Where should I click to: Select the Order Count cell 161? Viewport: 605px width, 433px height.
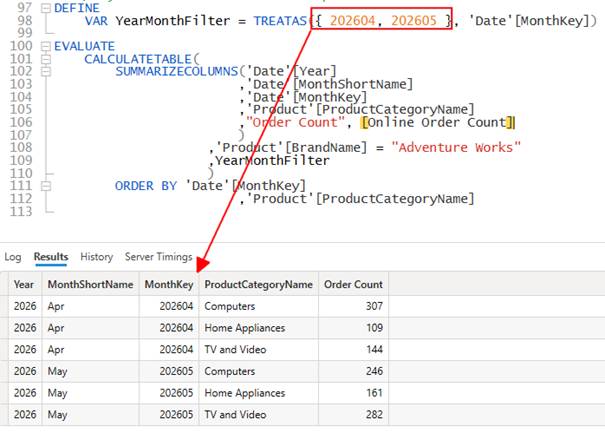(353, 393)
